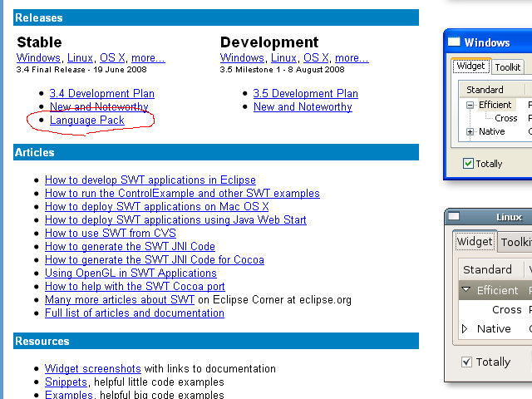Open How to deploy SWT on Mac OS X
This screenshot has width=532, height=399.
(x=157, y=206)
